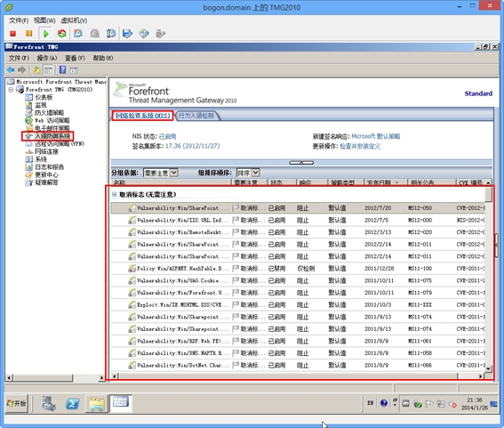Click the 2011/12/28 date cell
The width and height of the screenshot is (504, 428).
(379, 269)
